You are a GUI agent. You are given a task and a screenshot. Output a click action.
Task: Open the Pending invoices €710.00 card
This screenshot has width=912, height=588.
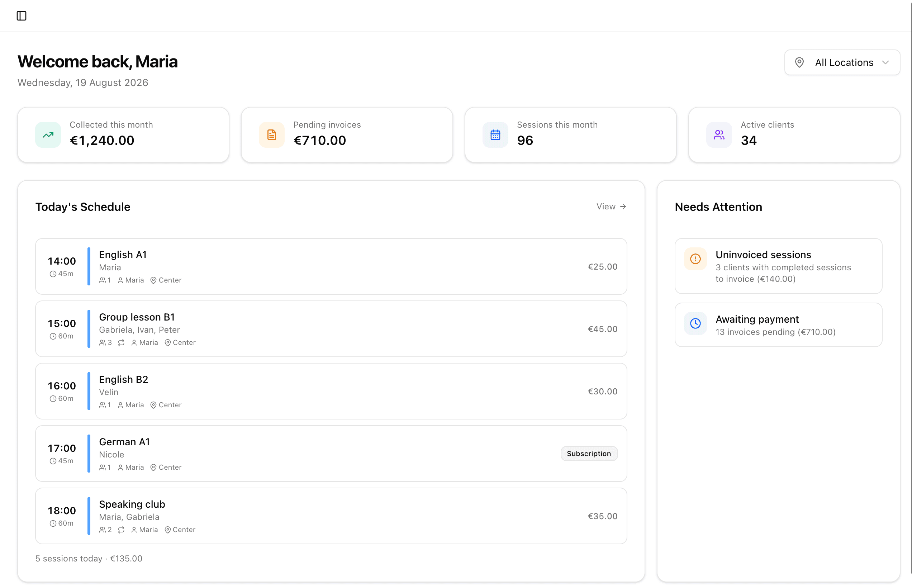[x=347, y=135]
